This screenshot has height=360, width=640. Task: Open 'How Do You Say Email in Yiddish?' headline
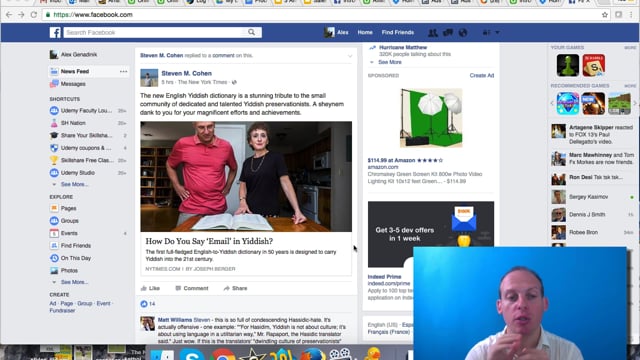click(x=209, y=241)
